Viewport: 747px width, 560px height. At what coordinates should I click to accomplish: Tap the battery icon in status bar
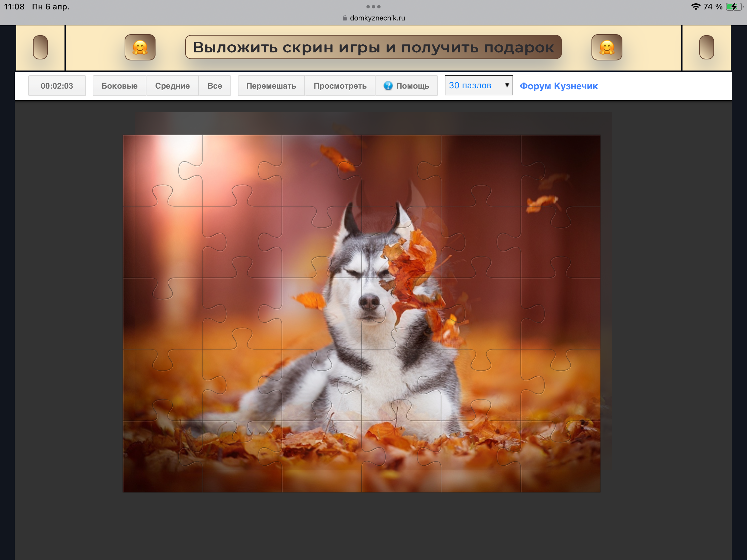[734, 7]
